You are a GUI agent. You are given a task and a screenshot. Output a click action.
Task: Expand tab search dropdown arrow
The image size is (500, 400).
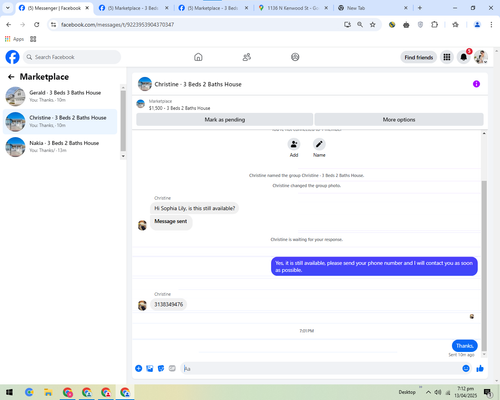7,8
